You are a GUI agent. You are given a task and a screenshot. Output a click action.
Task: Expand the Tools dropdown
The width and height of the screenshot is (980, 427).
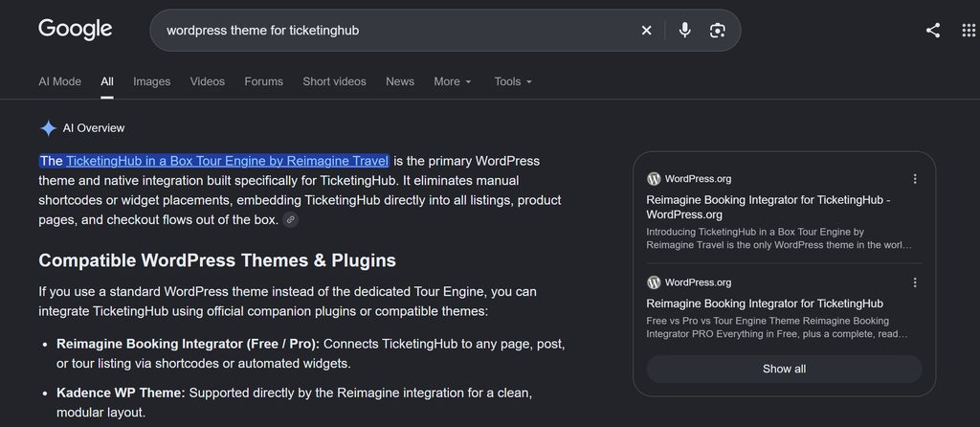pyautogui.click(x=513, y=81)
